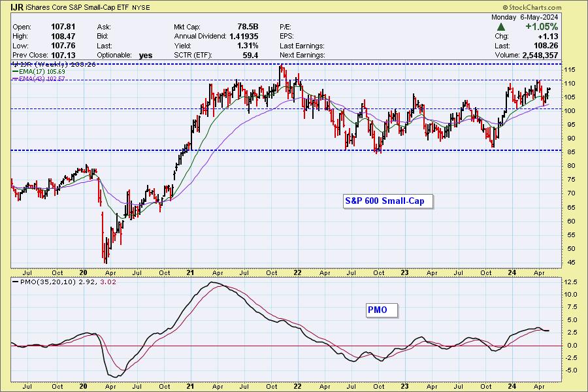Select the Chg value +1.13
The height and width of the screenshot is (392, 588).
pos(548,37)
